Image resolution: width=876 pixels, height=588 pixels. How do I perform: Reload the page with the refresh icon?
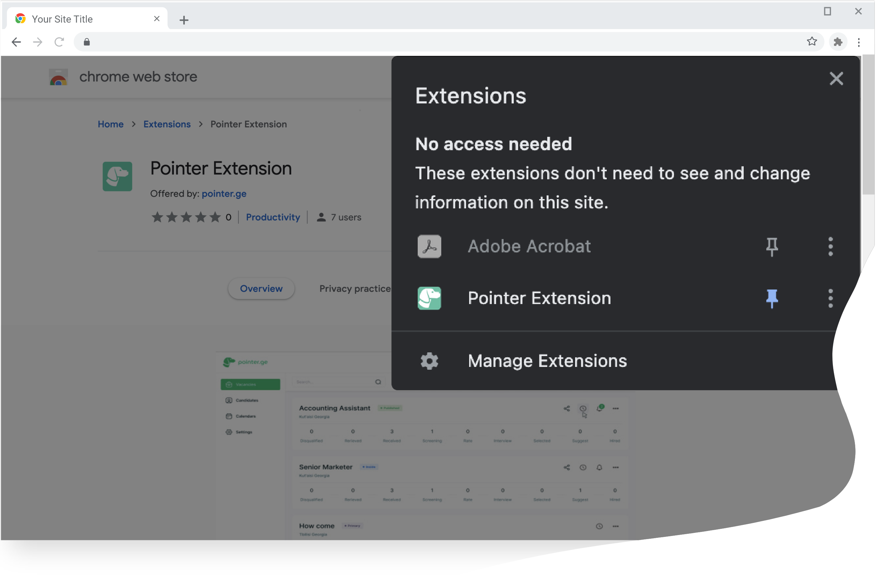[59, 42]
